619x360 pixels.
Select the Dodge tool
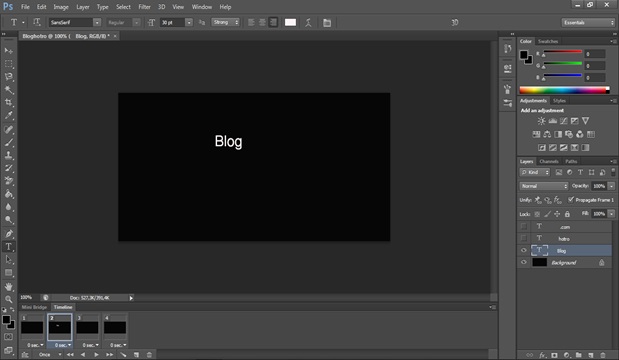pos(9,220)
